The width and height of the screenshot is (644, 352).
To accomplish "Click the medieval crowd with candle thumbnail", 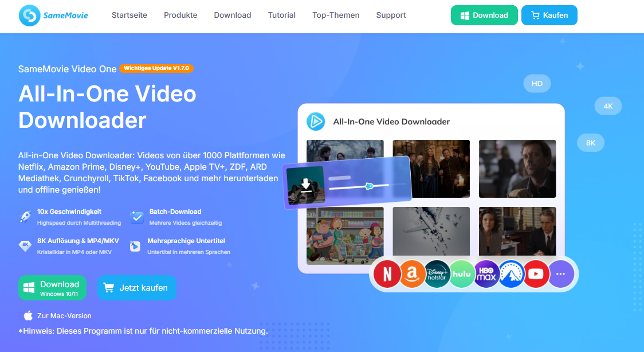I will click(x=431, y=169).
